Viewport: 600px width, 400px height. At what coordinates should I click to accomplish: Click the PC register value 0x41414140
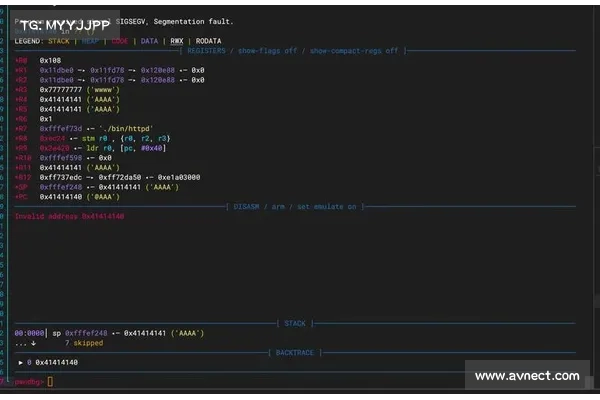point(62,197)
